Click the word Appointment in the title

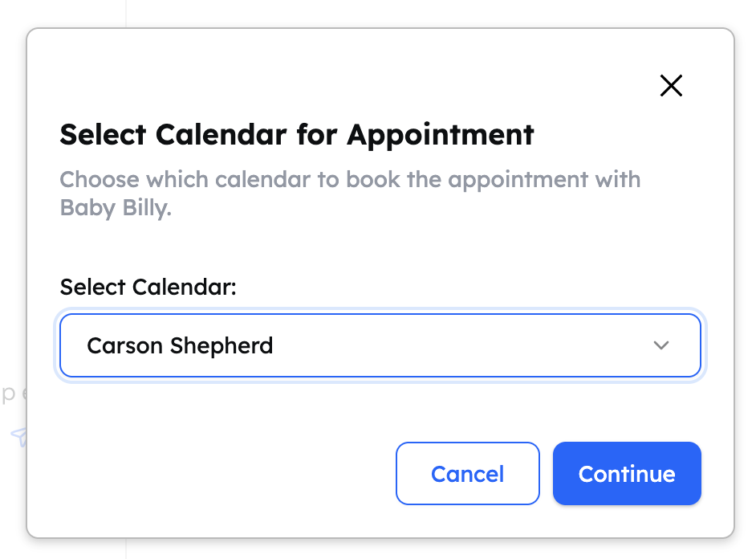(440, 134)
